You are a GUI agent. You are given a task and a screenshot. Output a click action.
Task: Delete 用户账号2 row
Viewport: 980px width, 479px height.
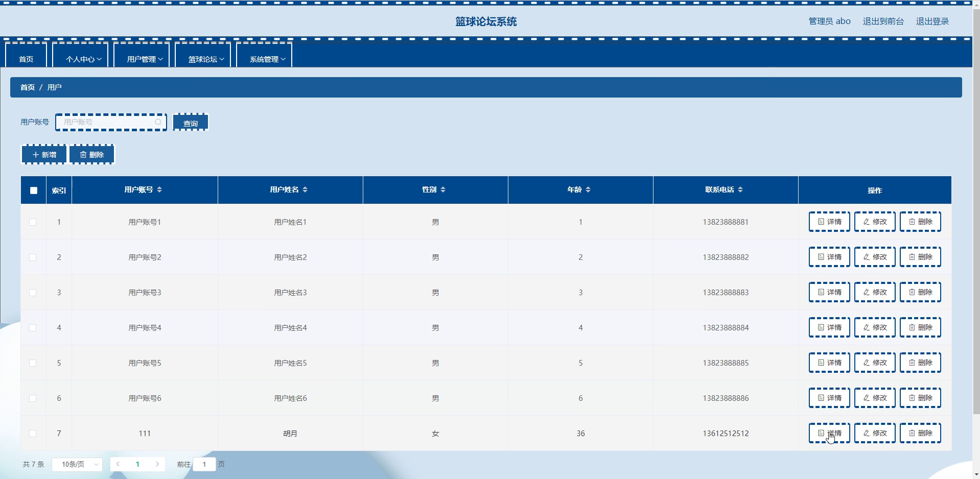(920, 257)
